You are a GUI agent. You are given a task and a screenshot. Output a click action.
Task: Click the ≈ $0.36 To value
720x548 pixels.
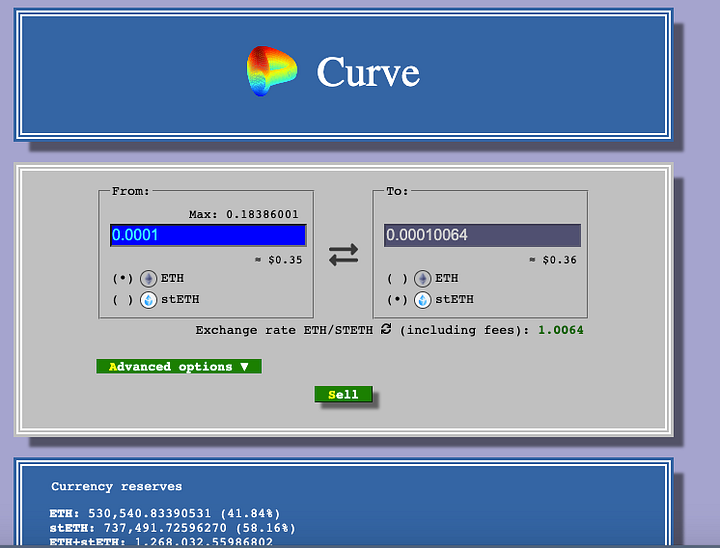[x=553, y=260]
